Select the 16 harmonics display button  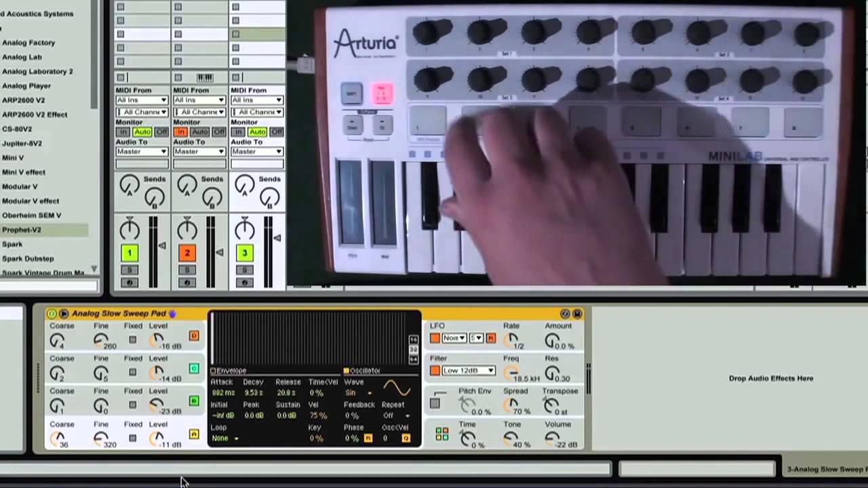(414, 340)
